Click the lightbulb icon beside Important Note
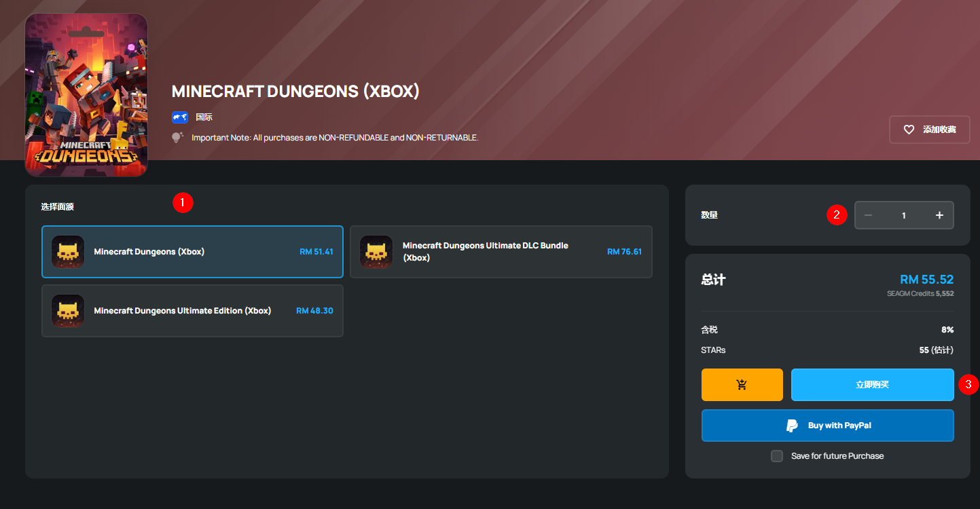Screen dimensions: 980x509 coord(178,138)
